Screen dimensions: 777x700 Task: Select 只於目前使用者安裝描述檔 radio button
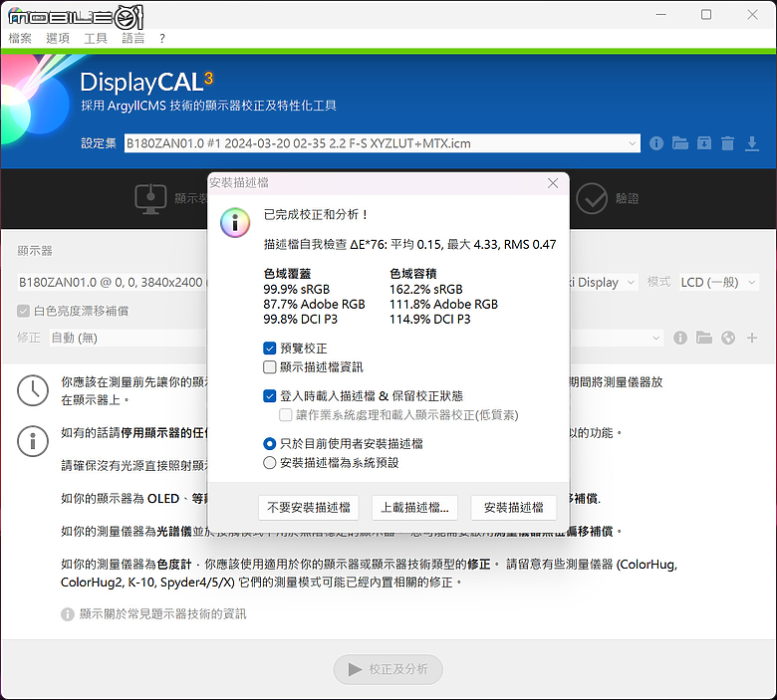(270, 443)
